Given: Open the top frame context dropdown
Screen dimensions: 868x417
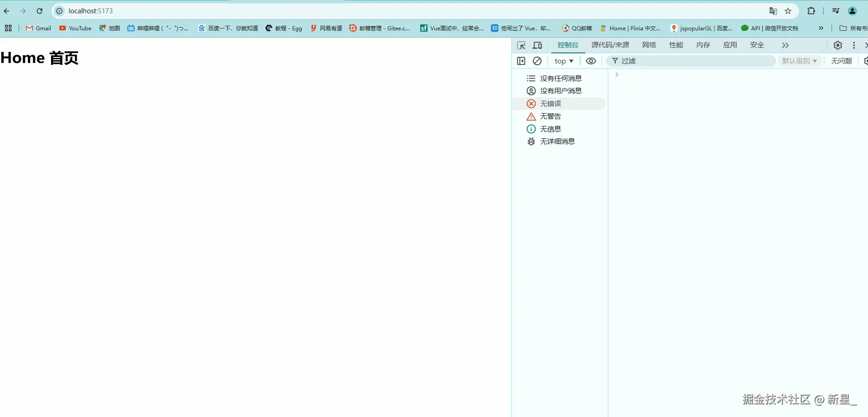Looking at the screenshot, I should pos(564,61).
